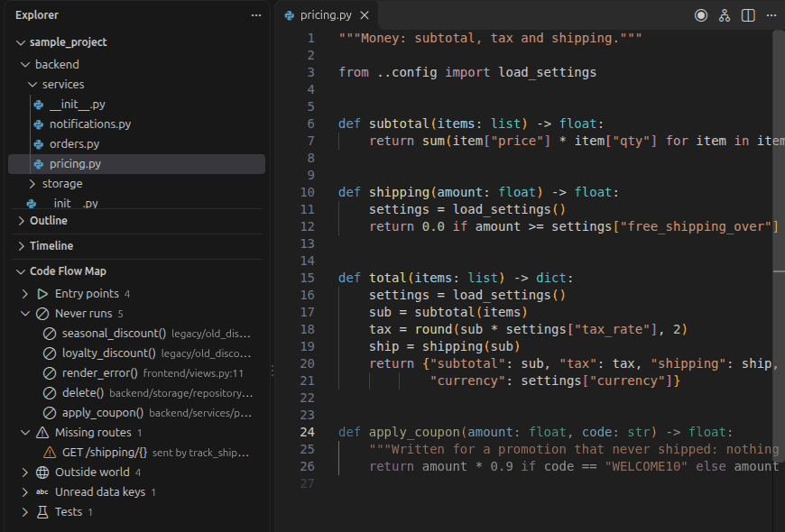Expand the Outline section
The height and width of the screenshot is (532, 785).
21,221
